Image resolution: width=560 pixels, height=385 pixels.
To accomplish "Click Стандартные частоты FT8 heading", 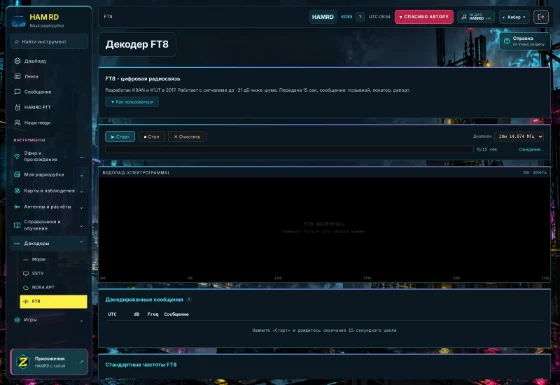I will (141, 365).
